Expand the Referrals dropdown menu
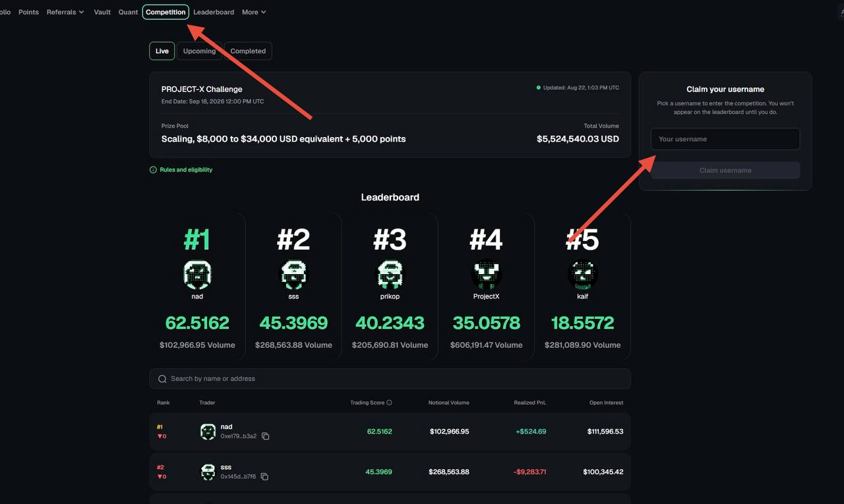 coord(65,12)
